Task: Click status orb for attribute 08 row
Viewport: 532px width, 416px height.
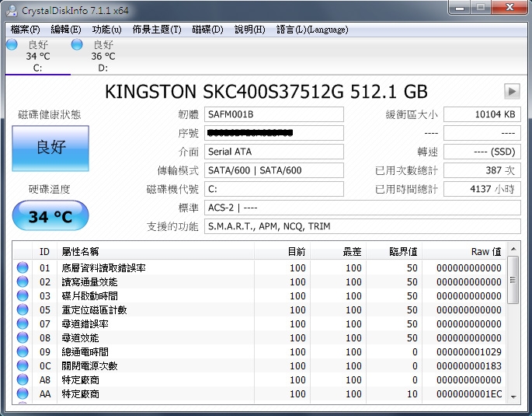Action: tap(23, 337)
